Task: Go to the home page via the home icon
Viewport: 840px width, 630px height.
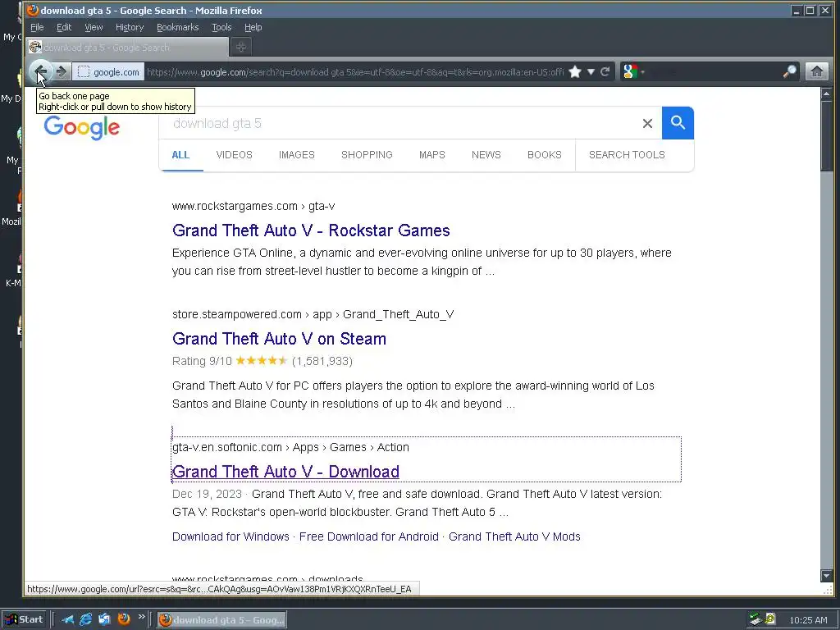Action: click(816, 72)
